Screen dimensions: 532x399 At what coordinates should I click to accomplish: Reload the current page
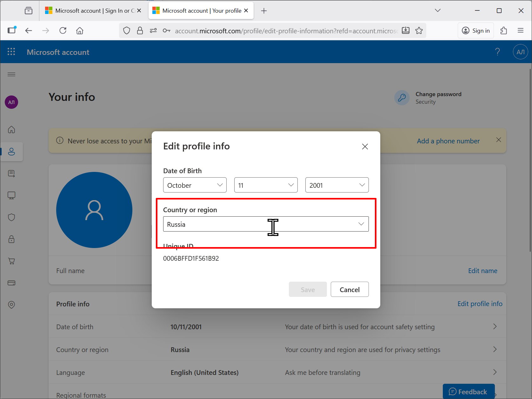(63, 30)
